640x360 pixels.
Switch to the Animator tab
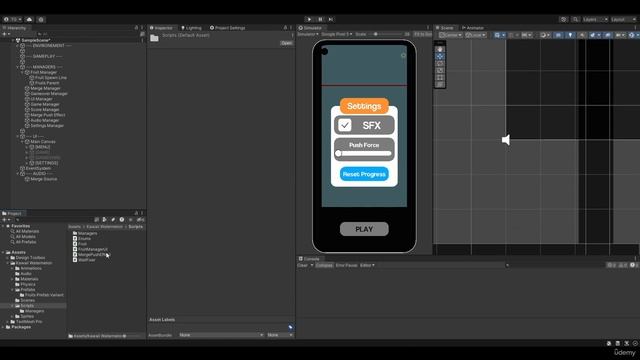click(472, 28)
